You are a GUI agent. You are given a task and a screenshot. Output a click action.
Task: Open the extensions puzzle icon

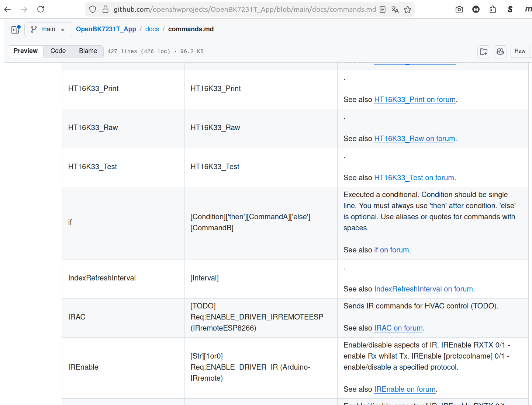click(x=493, y=10)
